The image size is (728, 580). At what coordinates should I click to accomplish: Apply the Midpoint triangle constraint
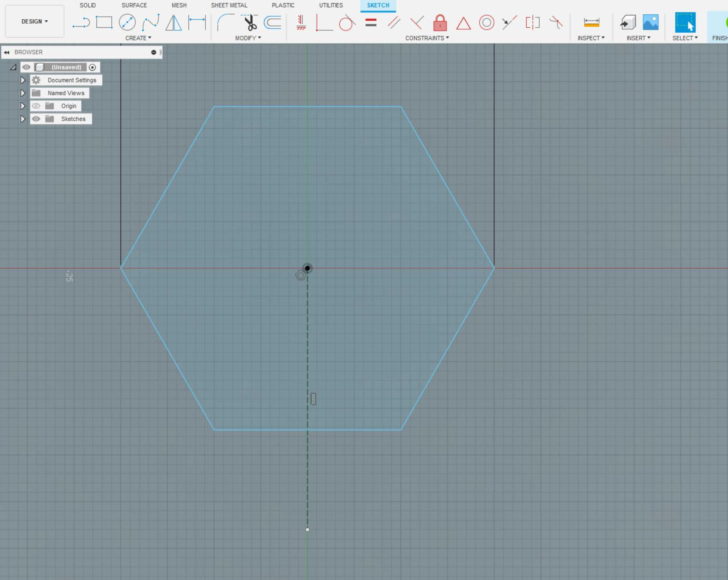[463, 23]
